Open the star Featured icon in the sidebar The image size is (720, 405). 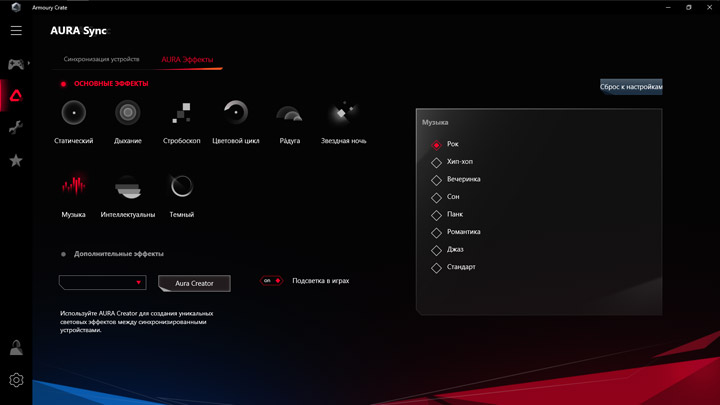pos(16,160)
